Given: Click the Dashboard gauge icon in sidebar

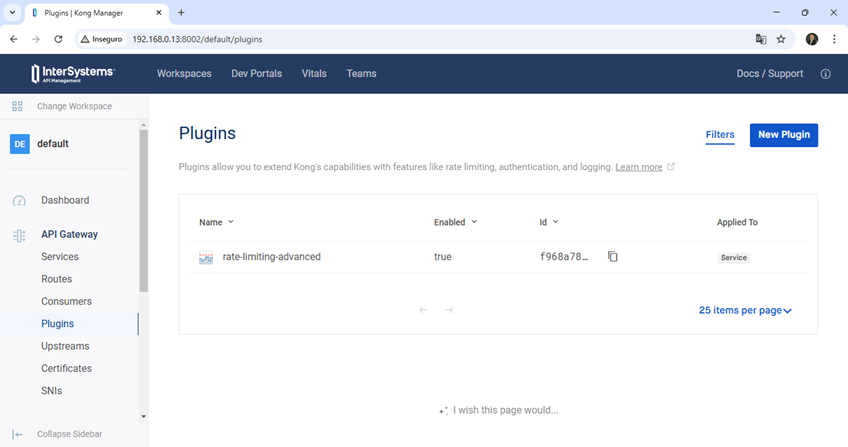Looking at the screenshot, I should pos(19,201).
